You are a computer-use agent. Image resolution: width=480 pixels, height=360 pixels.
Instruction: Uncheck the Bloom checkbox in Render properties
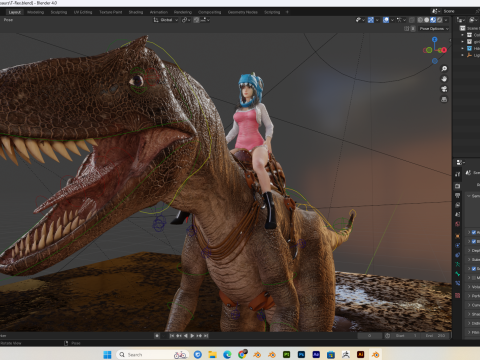[x=474, y=241]
